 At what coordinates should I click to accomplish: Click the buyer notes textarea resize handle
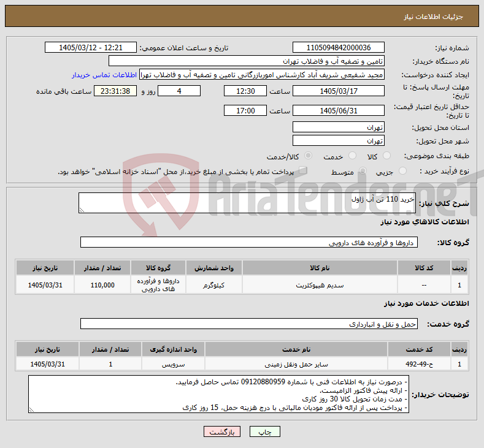pos(31,410)
